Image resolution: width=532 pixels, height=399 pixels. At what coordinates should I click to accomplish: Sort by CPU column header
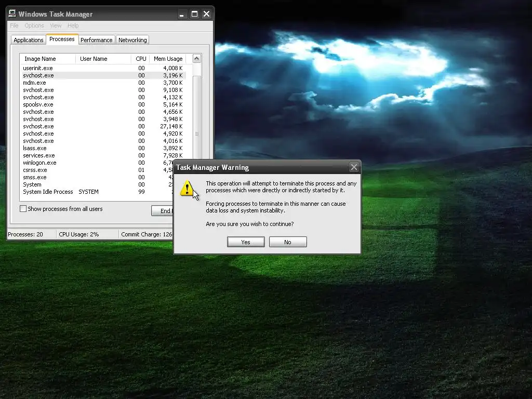140,59
